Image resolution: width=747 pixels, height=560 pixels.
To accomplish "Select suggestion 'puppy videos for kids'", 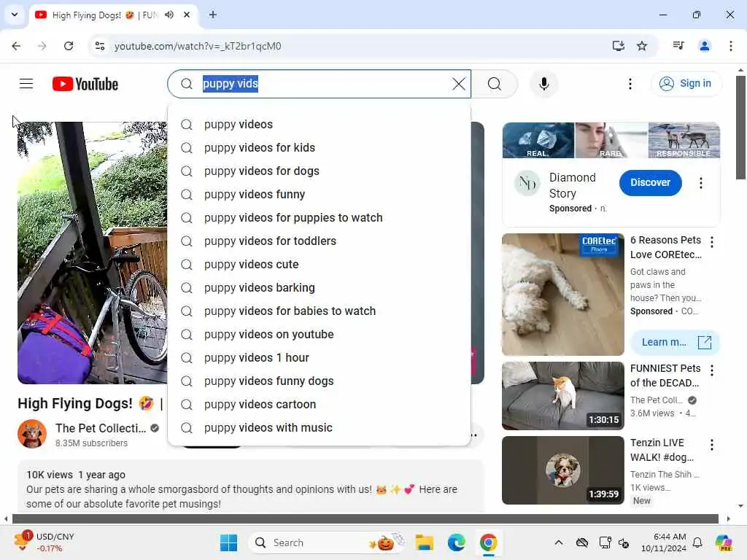I will [x=320, y=147].
